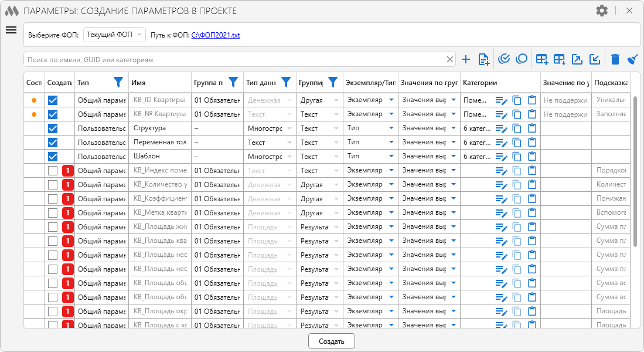Open grouping dropdown in the Структура row
This screenshot has width=644, height=352.
pos(336,128)
